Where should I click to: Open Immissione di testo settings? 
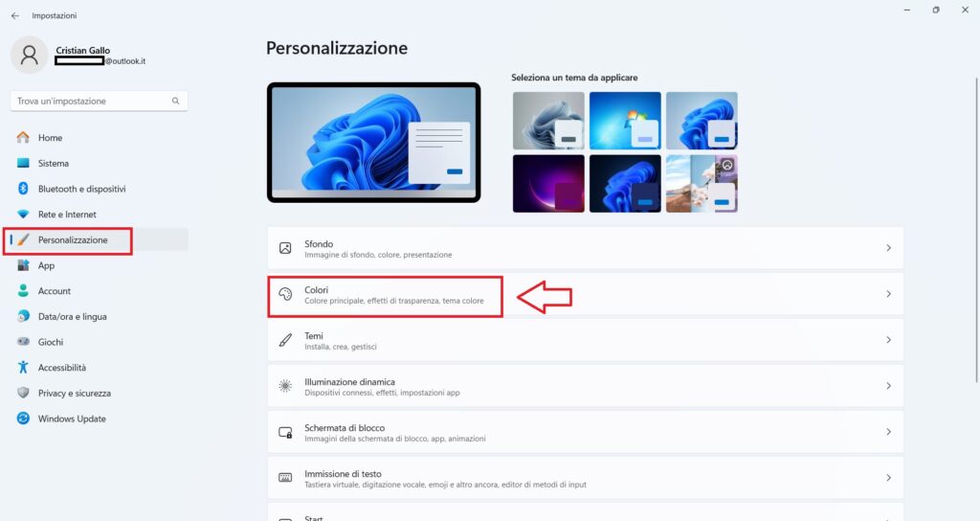click(x=585, y=478)
